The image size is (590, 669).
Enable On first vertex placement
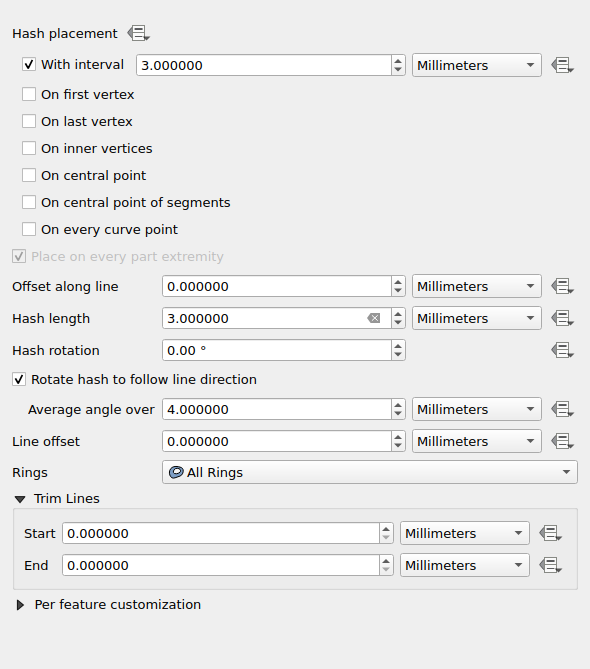[29, 94]
